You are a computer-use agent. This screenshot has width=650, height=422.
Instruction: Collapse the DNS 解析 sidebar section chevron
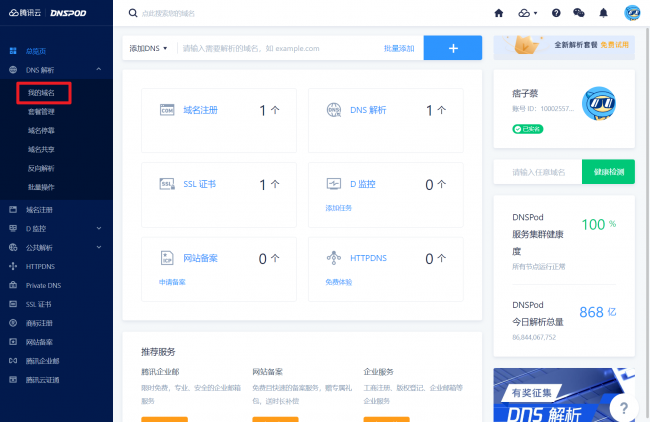coord(99,69)
